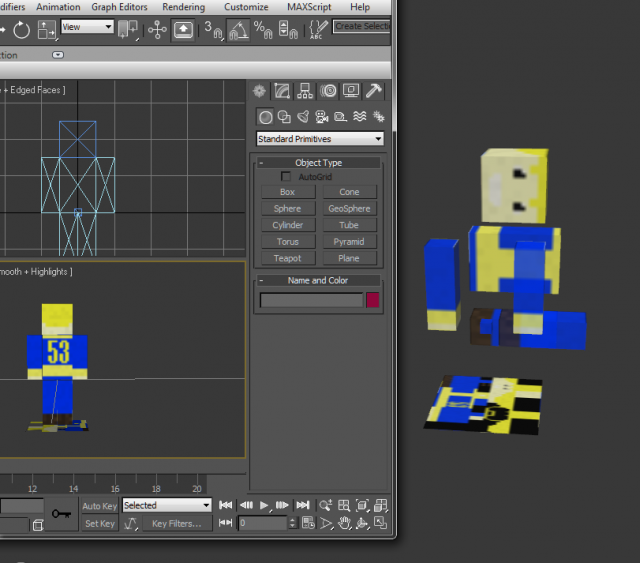
Task: Click the object color swatch
Action: 373,300
